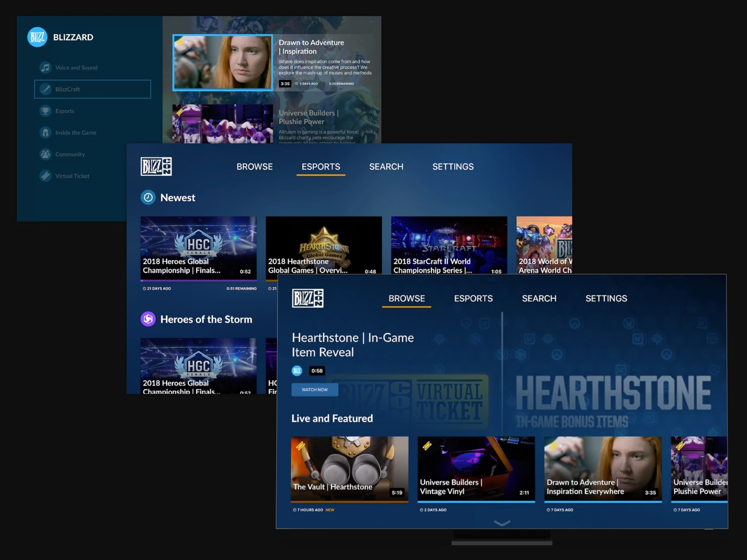Click the Community people icon
This screenshot has width=747, height=560.
click(x=45, y=154)
